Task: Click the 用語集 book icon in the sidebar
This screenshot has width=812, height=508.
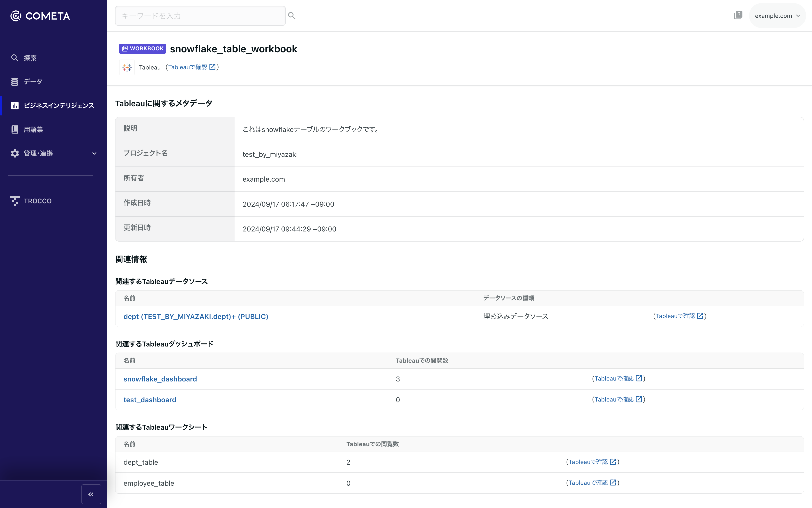Action: pyautogui.click(x=15, y=129)
